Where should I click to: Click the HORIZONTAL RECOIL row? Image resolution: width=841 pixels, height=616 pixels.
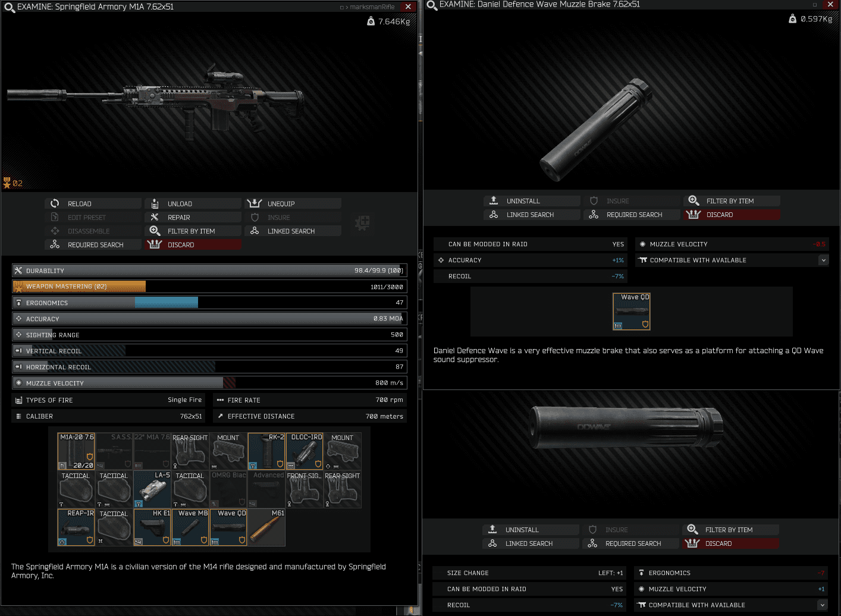[209, 367]
